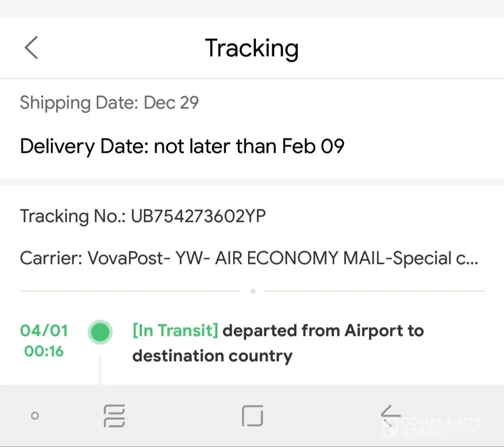This screenshot has width=504, height=447.
Task: Click the Complaints Board watermark text
Action: (x=441, y=426)
